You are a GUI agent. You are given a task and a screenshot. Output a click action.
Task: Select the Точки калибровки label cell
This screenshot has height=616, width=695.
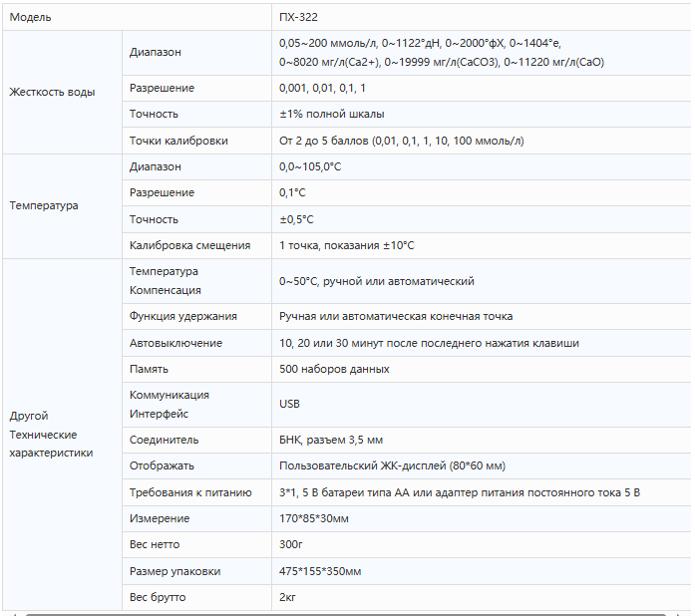(178, 141)
